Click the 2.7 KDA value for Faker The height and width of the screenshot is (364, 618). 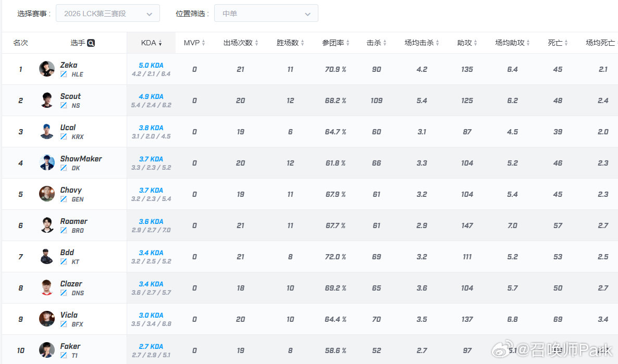point(151,346)
